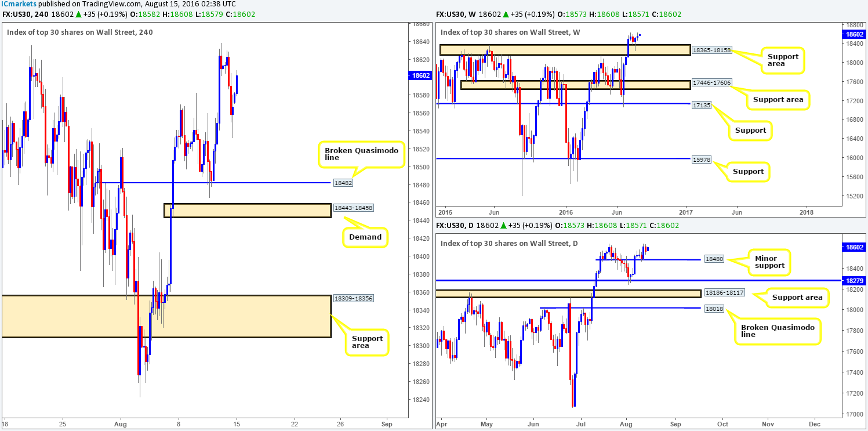868x431 pixels.
Task: Select Support area callout for 18365-18158
Action: 782,60
